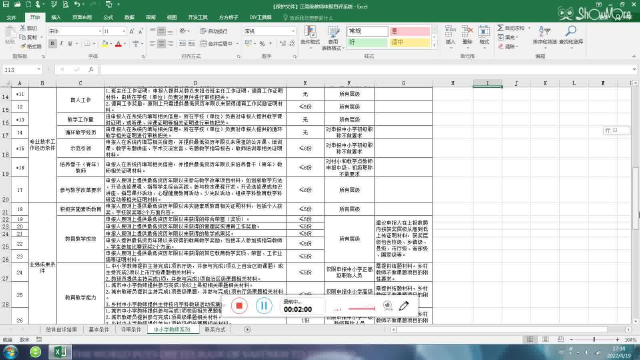The image size is (640, 360).
Task: Apply the 常规 cell style
Action: tap(367, 31)
